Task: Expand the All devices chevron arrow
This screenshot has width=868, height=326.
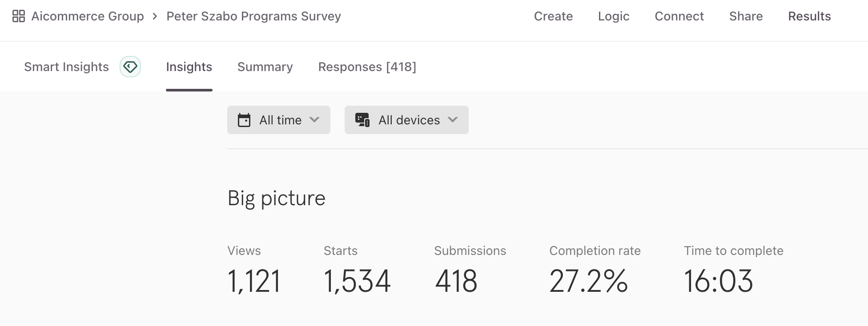Action: click(453, 120)
